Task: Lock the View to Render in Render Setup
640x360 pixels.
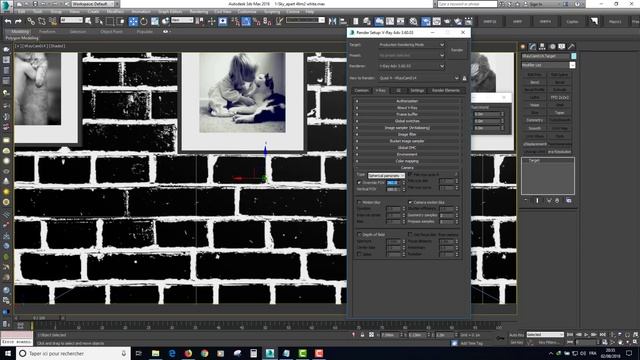Action: click(464, 78)
